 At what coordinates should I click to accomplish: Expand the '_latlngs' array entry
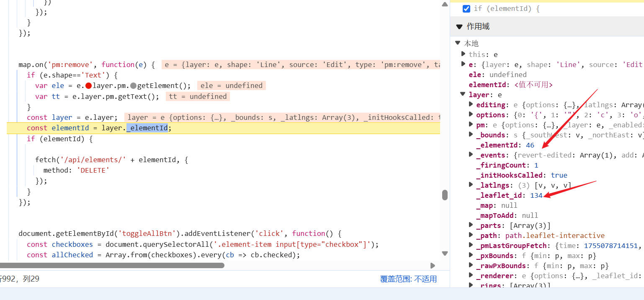(x=470, y=185)
